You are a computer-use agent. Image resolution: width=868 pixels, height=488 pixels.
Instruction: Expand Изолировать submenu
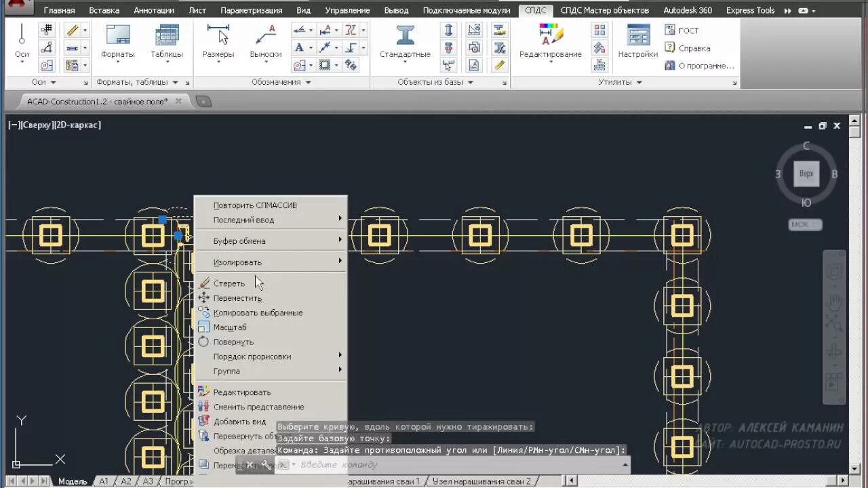[x=270, y=262]
